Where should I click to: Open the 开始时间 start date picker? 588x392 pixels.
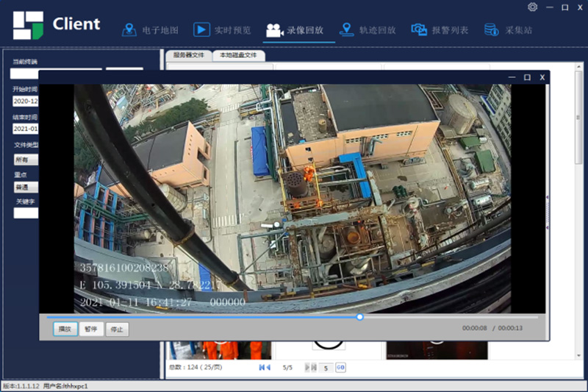click(x=26, y=101)
